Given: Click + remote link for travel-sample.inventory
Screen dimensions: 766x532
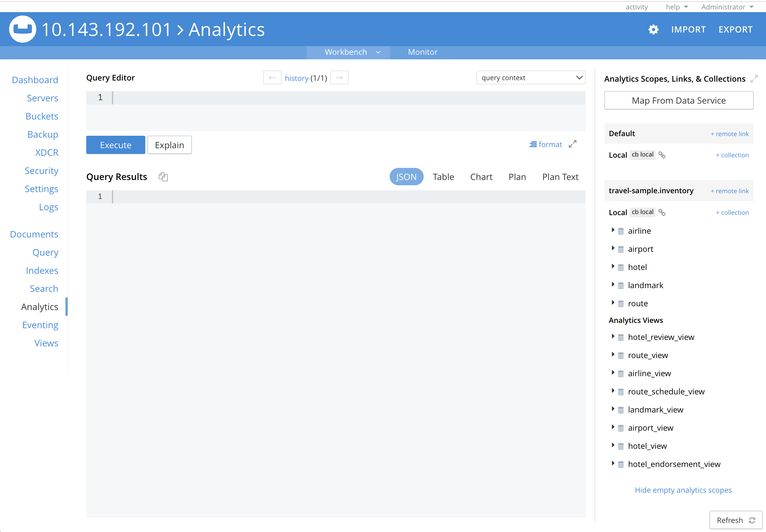Looking at the screenshot, I should click(x=729, y=190).
